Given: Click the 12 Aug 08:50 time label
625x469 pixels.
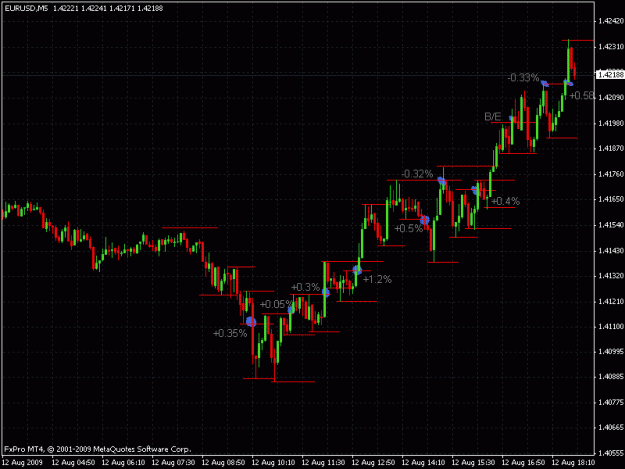Looking at the screenshot, I should [223, 463].
